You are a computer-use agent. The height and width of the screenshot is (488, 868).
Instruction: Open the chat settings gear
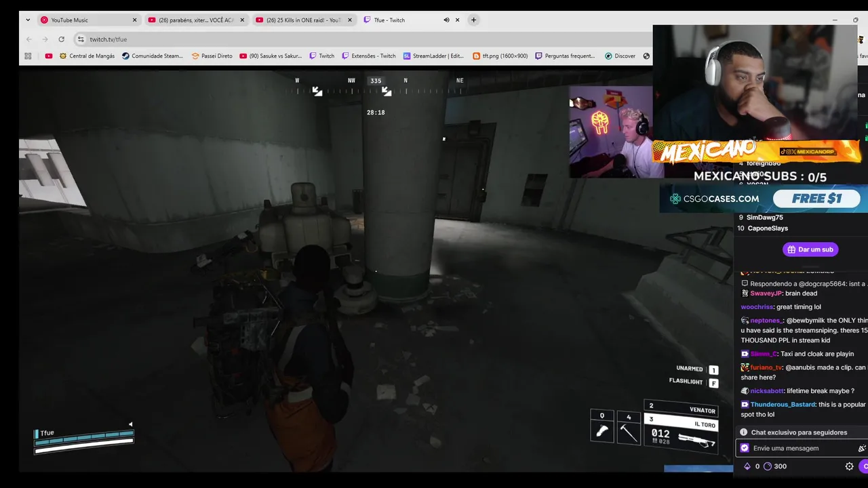pos(849,466)
